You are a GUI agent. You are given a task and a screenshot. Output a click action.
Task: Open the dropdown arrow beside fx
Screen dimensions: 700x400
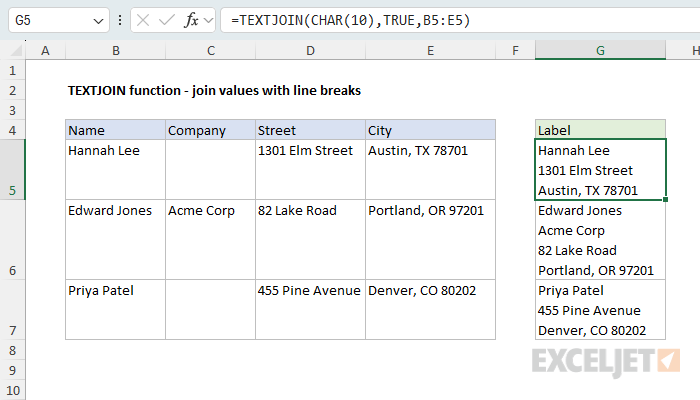[208, 21]
